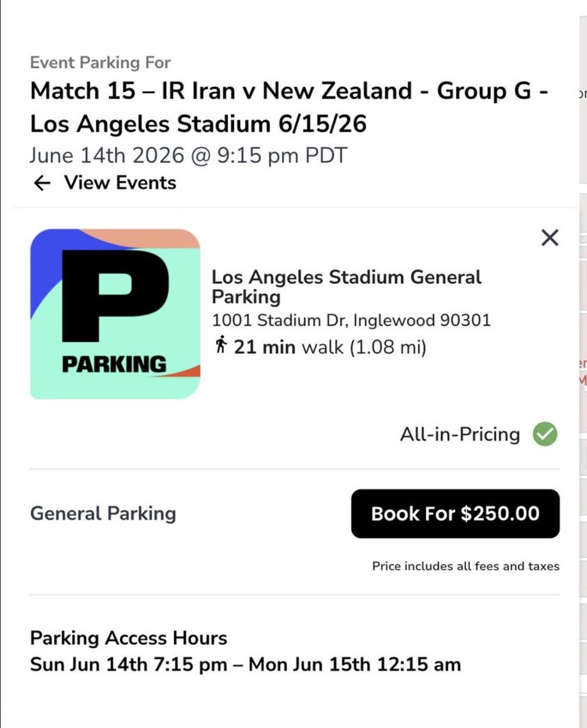
Task: Click the Sun Jun 14th 7:15 pm access time range
Action: tap(245, 664)
